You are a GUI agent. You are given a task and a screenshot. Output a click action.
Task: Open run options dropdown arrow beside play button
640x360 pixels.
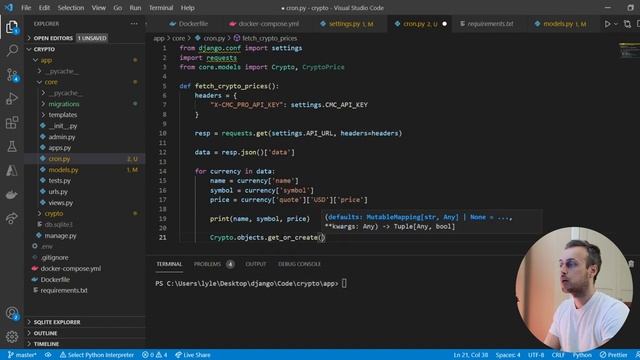pyautogui.click(x=616, y=24)
